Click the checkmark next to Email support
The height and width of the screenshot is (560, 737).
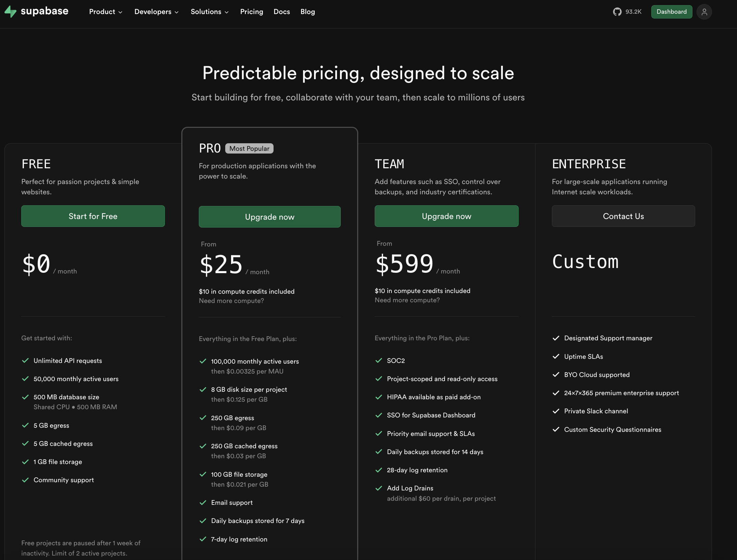coord(203,503)
